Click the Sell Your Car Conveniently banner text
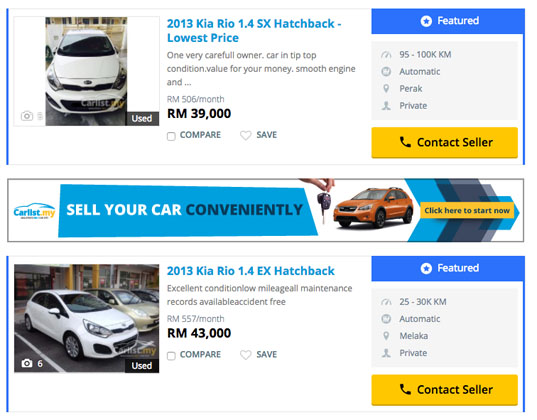 click(185, 210)
